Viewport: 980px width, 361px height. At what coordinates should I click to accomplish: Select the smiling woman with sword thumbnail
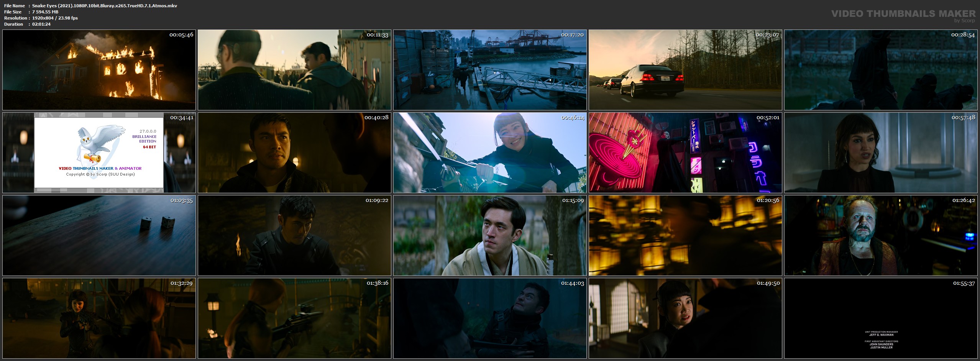coord(490,153)
